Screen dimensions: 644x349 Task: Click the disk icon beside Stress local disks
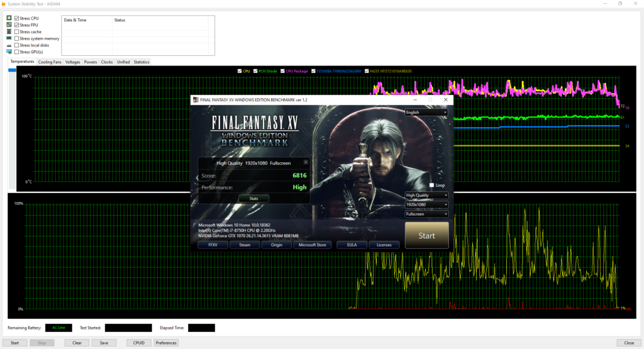click(9, 45)
